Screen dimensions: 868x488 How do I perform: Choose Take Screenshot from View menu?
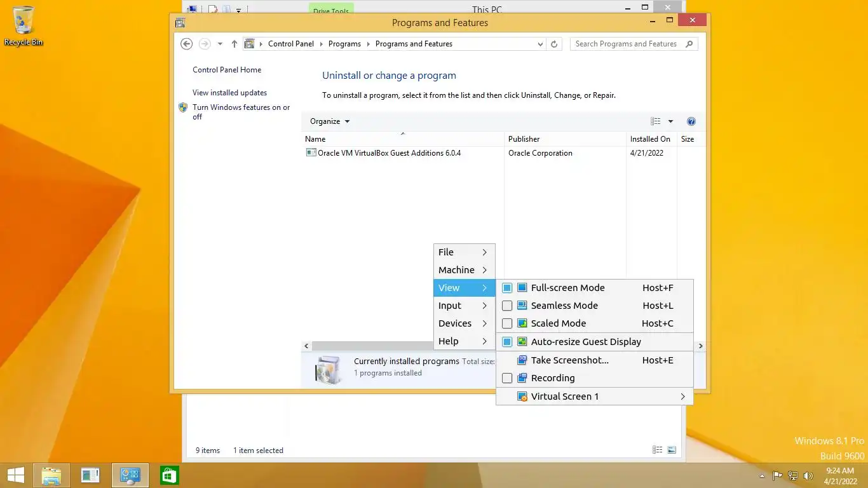click(x=594, y=360)
